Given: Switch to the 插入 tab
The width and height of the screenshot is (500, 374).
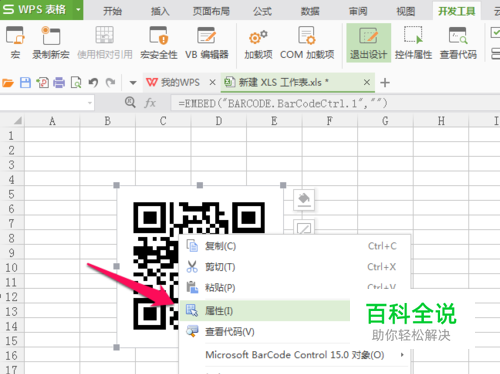Looking at the screenshot, I should [160, 11].
